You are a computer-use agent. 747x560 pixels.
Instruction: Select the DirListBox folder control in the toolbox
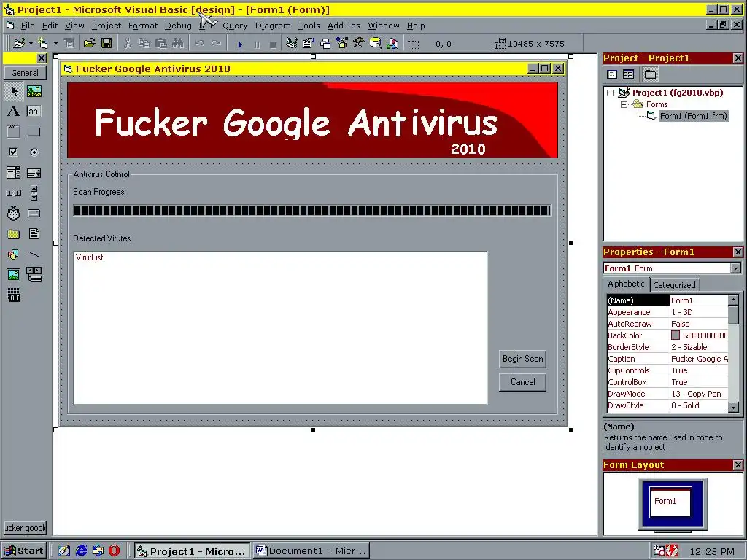pyautogui.click(x=13, y=234)
